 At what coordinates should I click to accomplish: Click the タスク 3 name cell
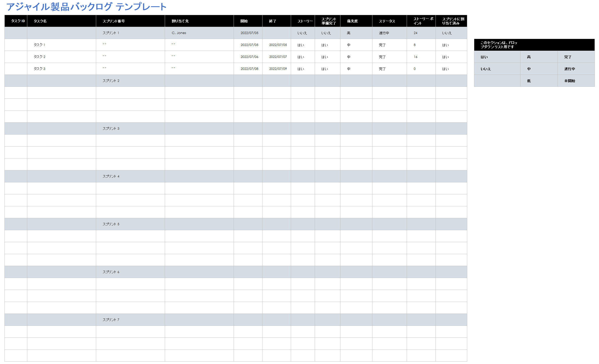click(x=62, y=69)
